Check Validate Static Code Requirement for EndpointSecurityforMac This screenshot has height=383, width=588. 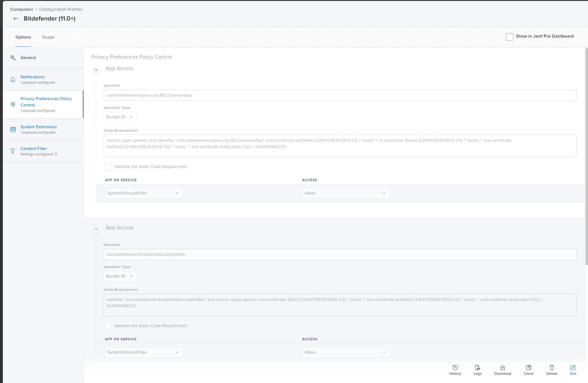(108, 326)
